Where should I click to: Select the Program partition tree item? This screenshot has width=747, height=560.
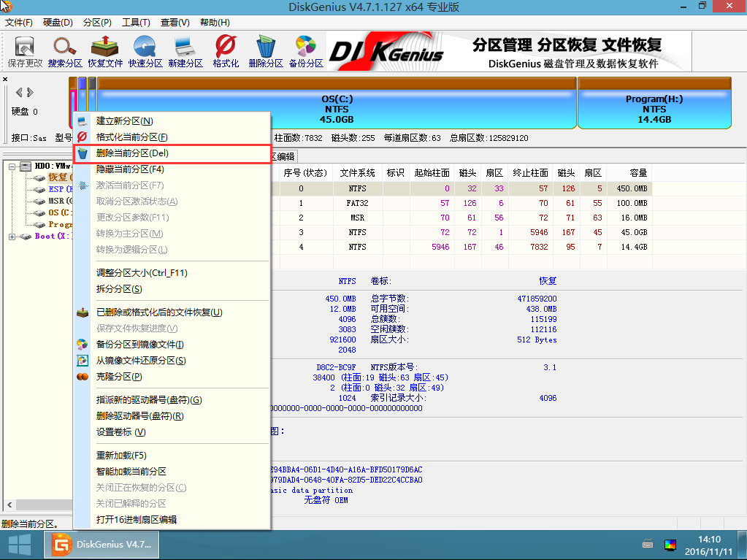coord(60,224)
